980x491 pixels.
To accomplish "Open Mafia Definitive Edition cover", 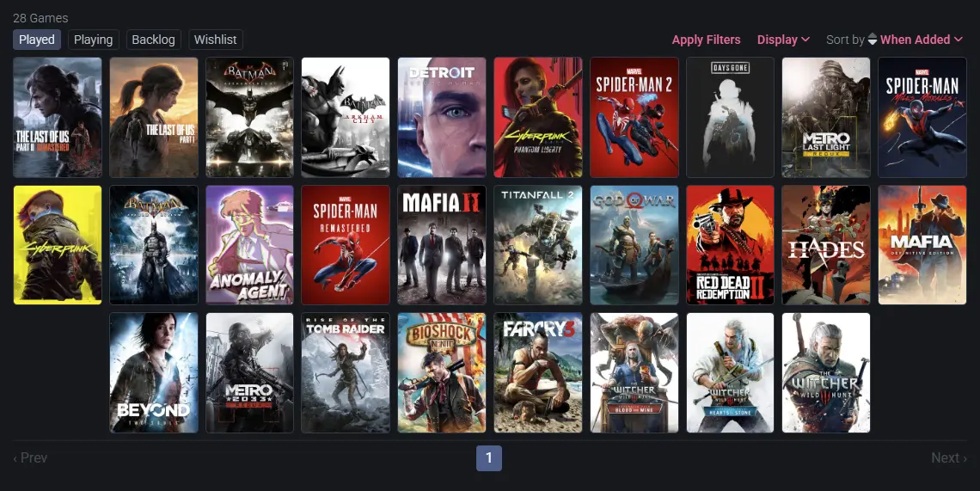I will 922,245.
